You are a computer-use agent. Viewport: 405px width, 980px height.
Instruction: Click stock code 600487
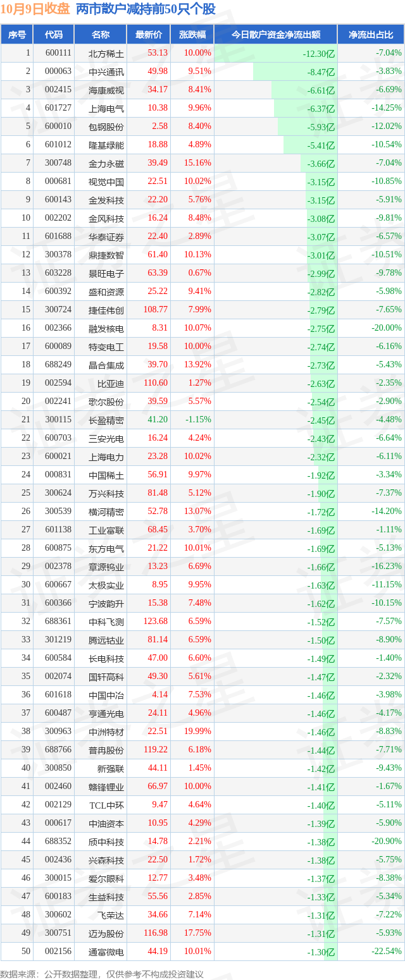pos(58,713)
